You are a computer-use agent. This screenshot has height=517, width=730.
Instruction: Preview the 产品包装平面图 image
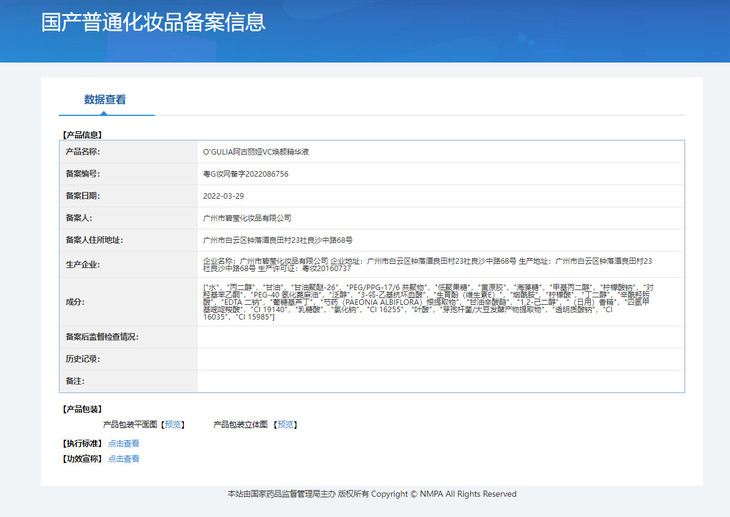coord(173,424)
